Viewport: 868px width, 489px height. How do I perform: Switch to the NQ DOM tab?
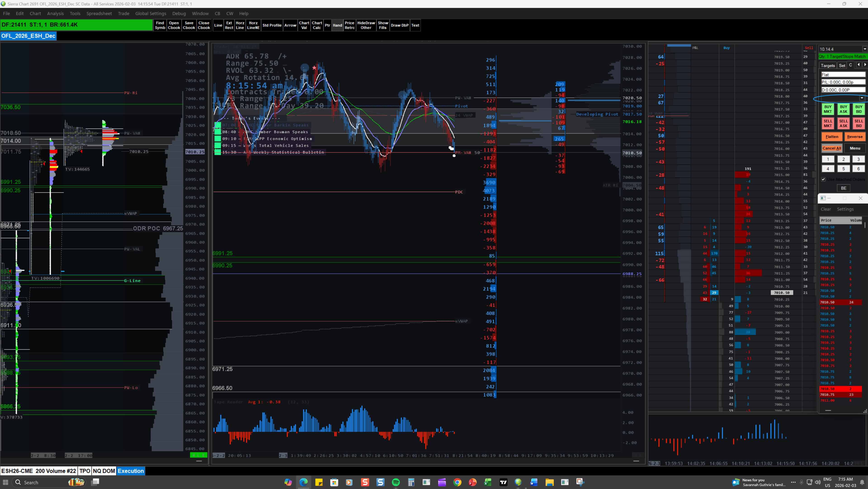pyautogui.click(x=104, y=471)
